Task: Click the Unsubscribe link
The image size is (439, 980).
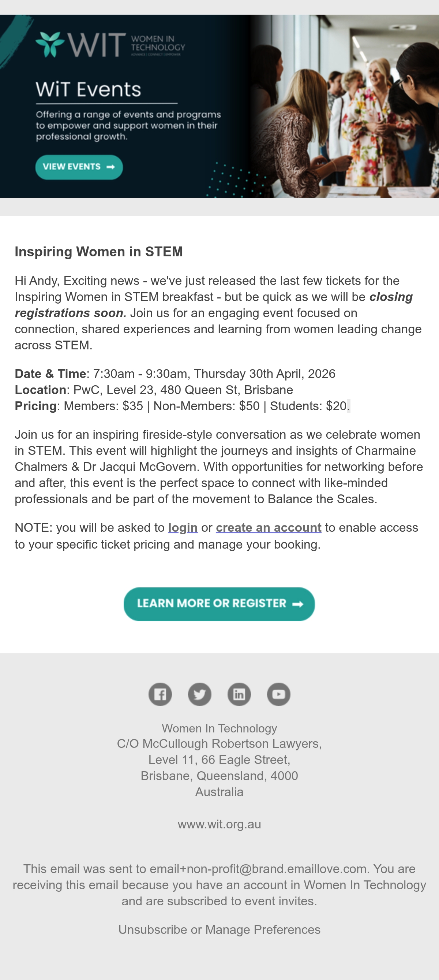Action: point(153,929)
